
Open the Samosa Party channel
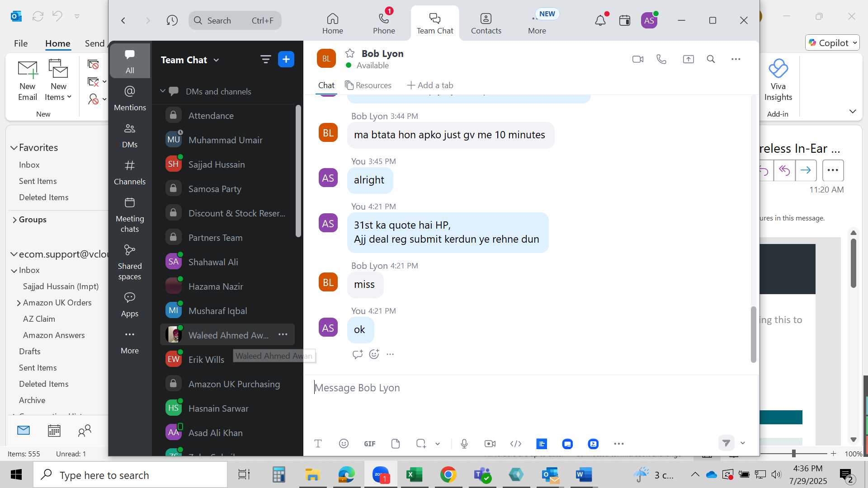(227, 189)
